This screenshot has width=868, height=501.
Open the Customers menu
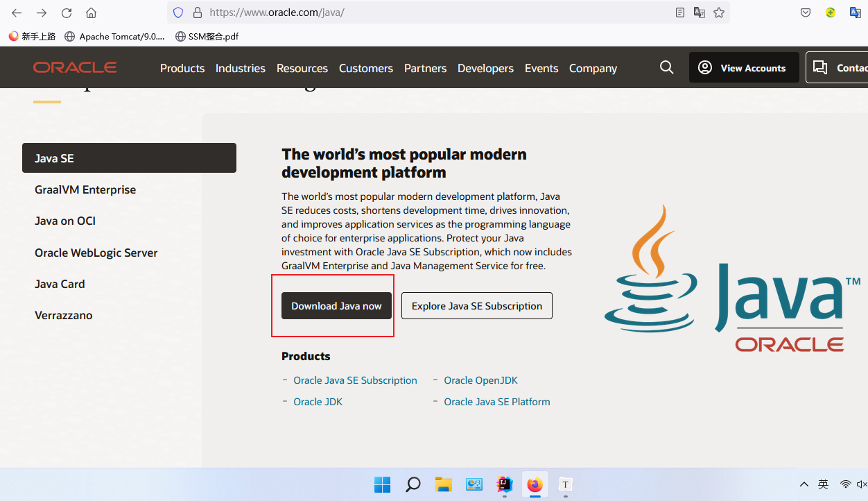[x=366, y=68]
